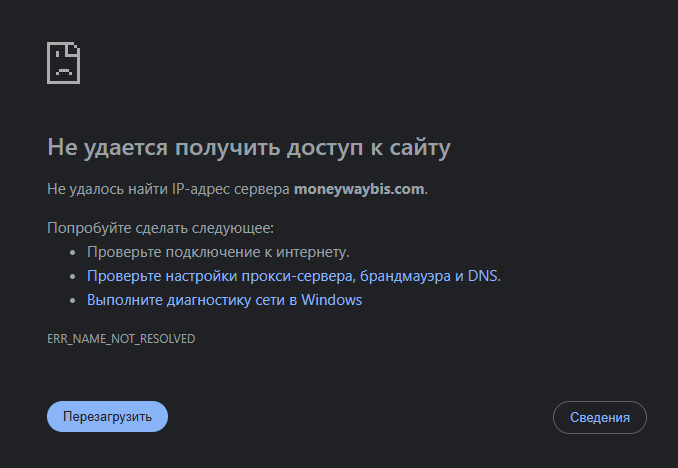Click the ERR_NAME_NOT_RESOLVED error code
This screenshot has height=468, width=678.
point(121,339)
